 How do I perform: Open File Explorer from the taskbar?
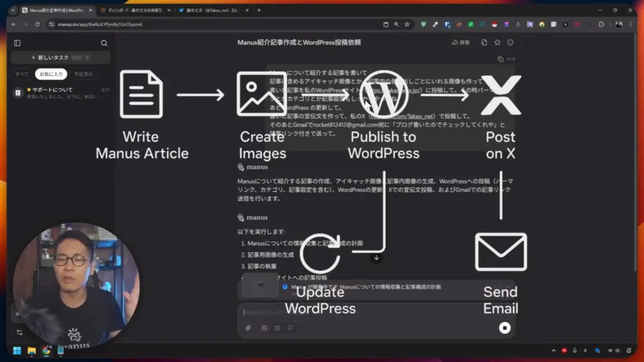click(x=31, y=351)
